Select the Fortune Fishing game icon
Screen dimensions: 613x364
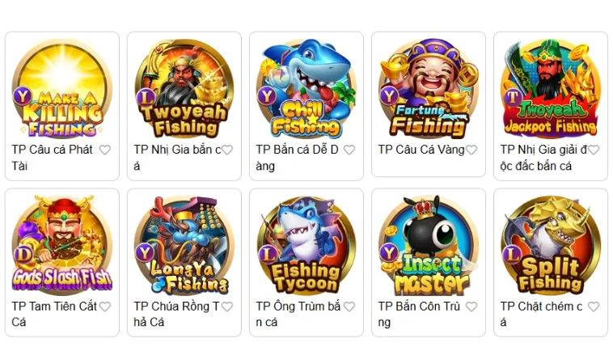coord(429,88)
